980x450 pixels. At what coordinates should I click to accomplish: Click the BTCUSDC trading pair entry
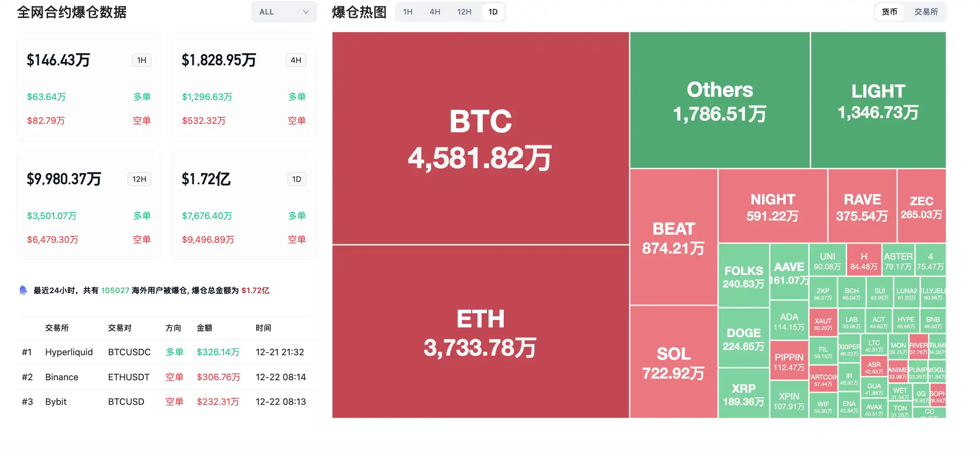pyautogui.click(x=129, y=352)
